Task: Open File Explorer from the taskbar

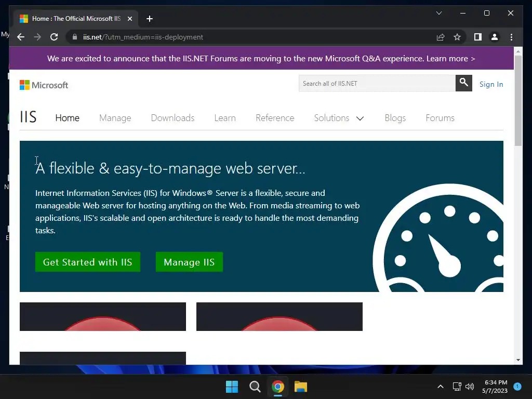Action: point(301,387)
